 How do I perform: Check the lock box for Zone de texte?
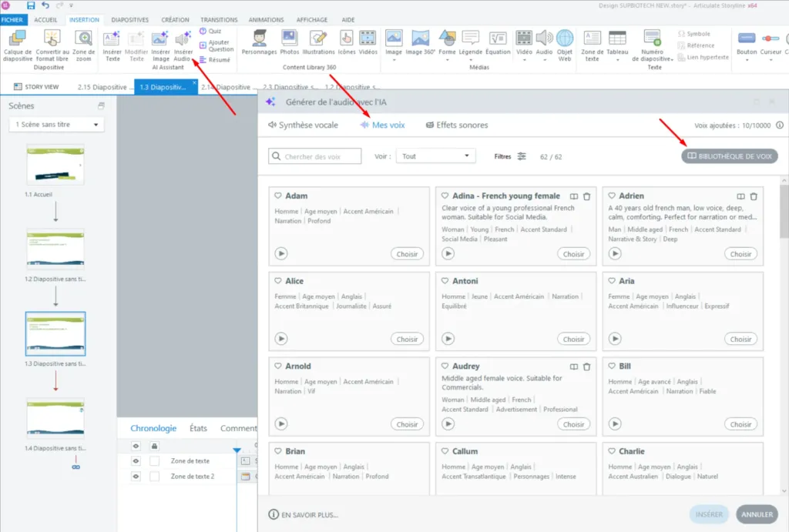click(154, 460)
